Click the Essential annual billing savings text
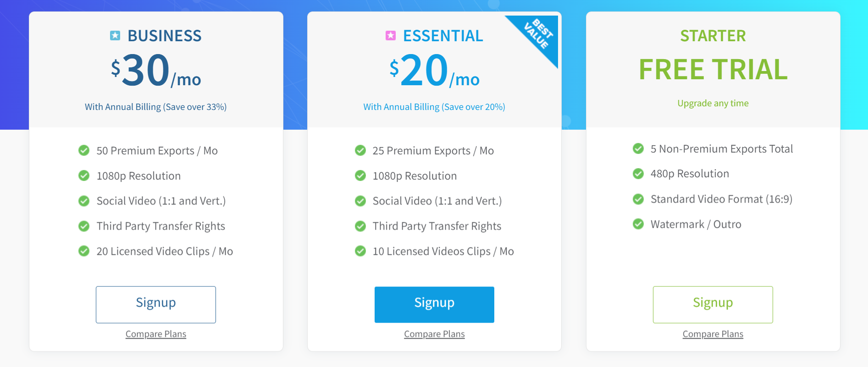This screenshot has height=367, width=868. point(434,107)
